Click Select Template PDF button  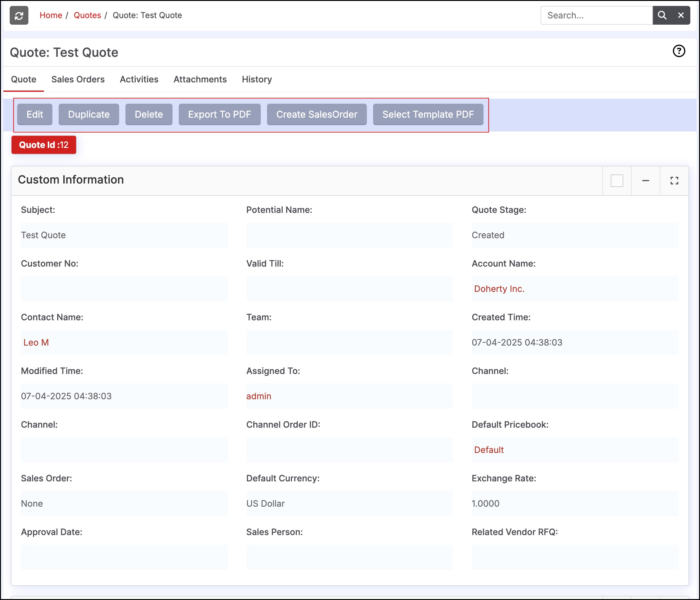coord(428,114)
